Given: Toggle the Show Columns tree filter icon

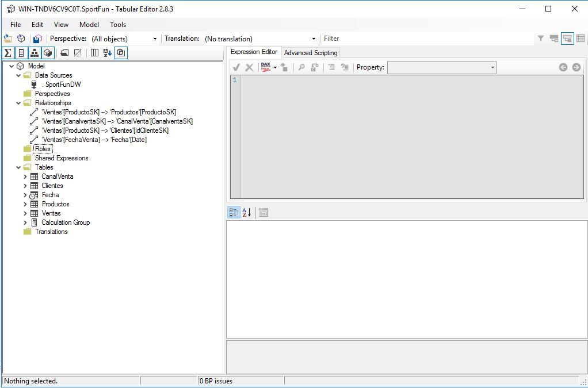Looking at the screenshot, I should [21, 52].
